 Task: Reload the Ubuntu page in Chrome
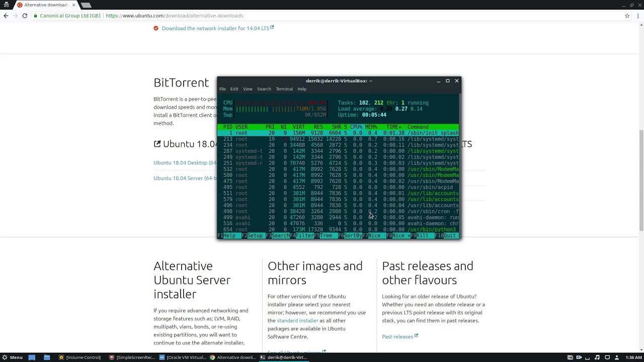coord(25,16)
